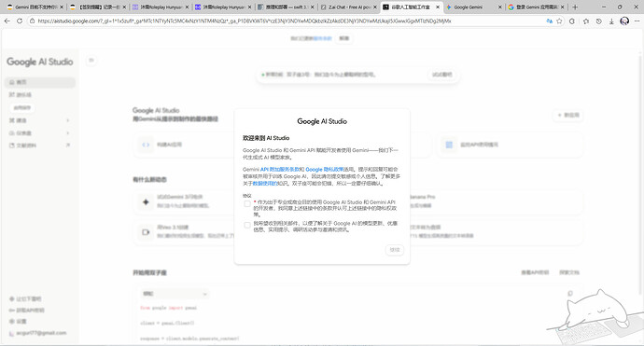The height and width of the screenshot is (346, 644).
Task: Click the Veo video camera icon card
Action: click(146, 232)
